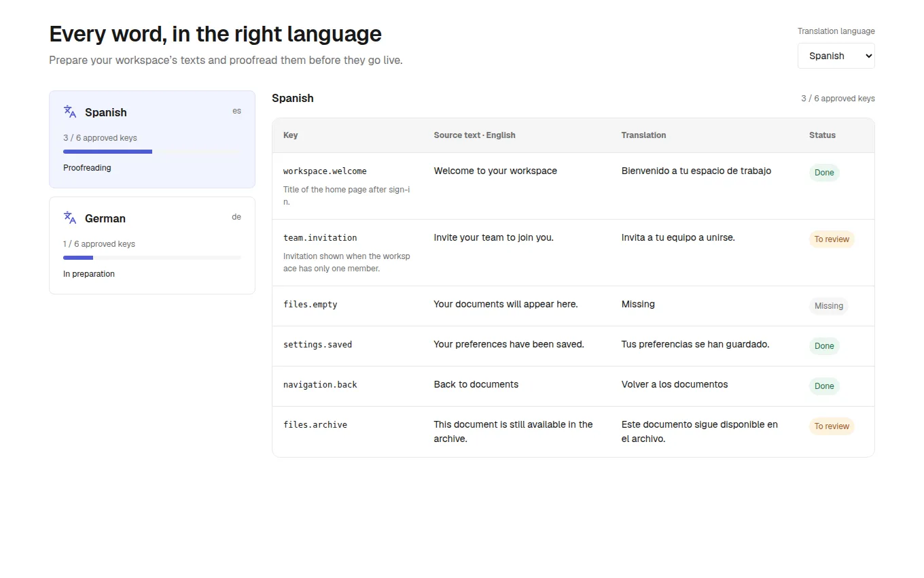Click the 'de' language code

point(236,217)
